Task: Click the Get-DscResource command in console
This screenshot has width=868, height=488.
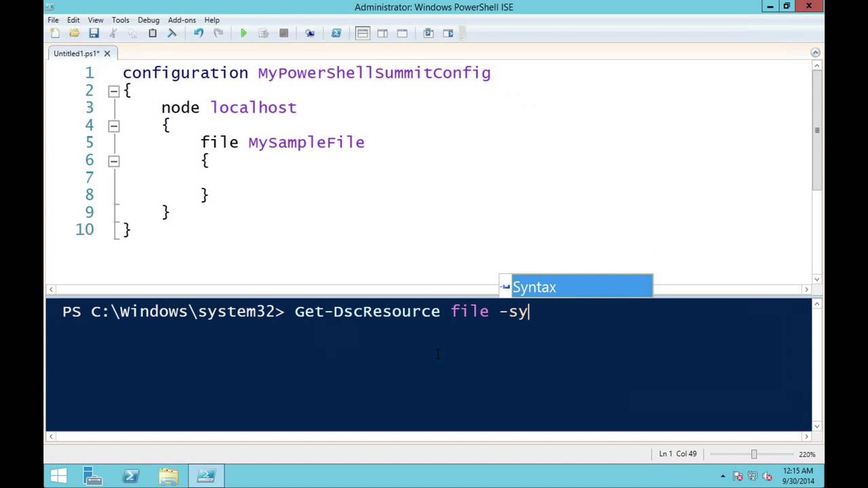Action: click(367, 311)
